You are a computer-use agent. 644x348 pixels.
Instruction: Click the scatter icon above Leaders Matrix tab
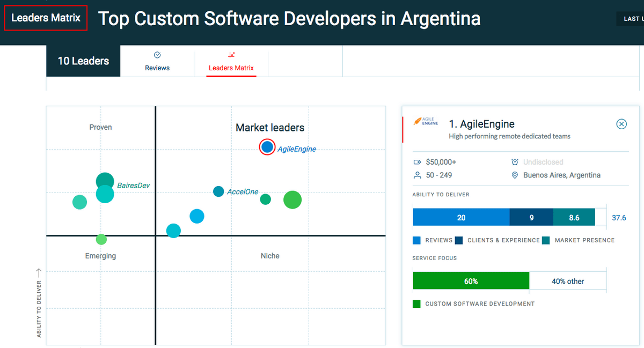tap(231, 55)
